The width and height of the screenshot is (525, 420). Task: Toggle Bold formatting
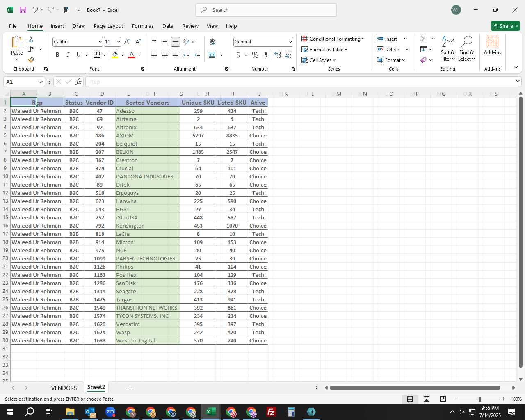coord(57,55)
